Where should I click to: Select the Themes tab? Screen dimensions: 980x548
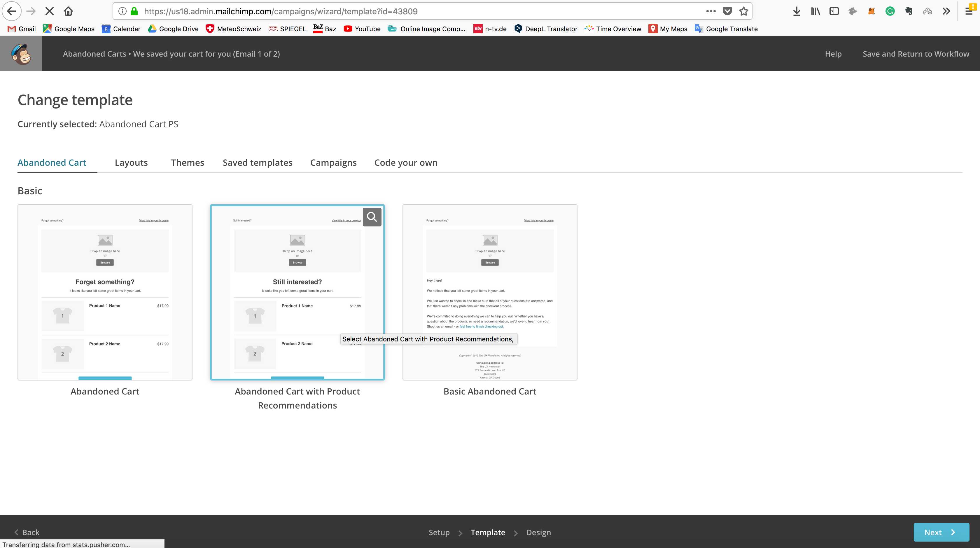[x=188, y=163]
